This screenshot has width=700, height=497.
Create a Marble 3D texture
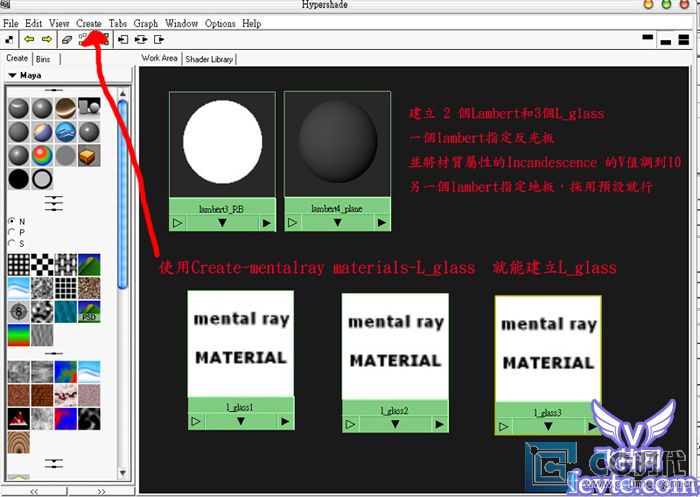[x=66, y=395]
